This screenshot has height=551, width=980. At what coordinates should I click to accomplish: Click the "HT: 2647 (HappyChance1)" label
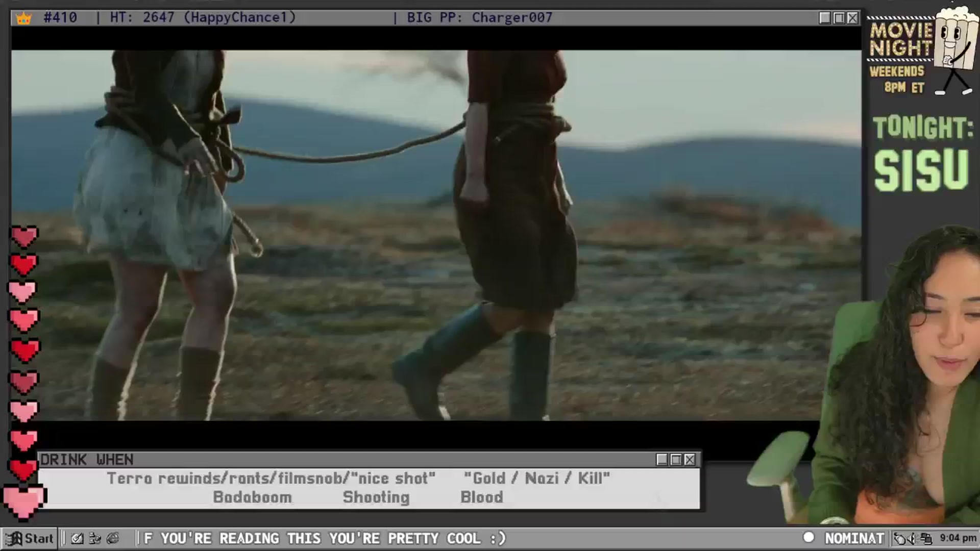(203, 18)
